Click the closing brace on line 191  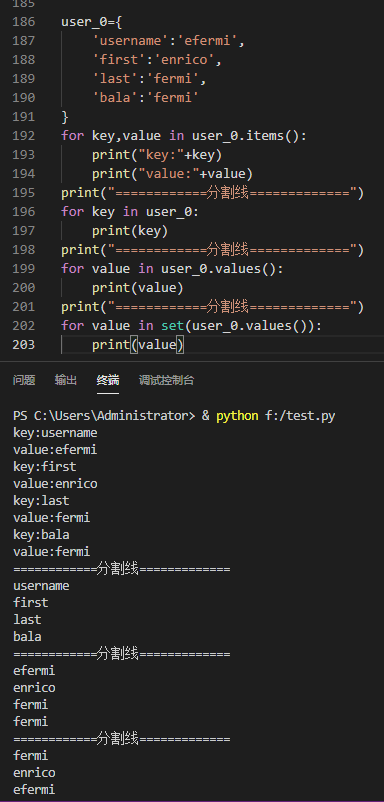coord(65,117)
